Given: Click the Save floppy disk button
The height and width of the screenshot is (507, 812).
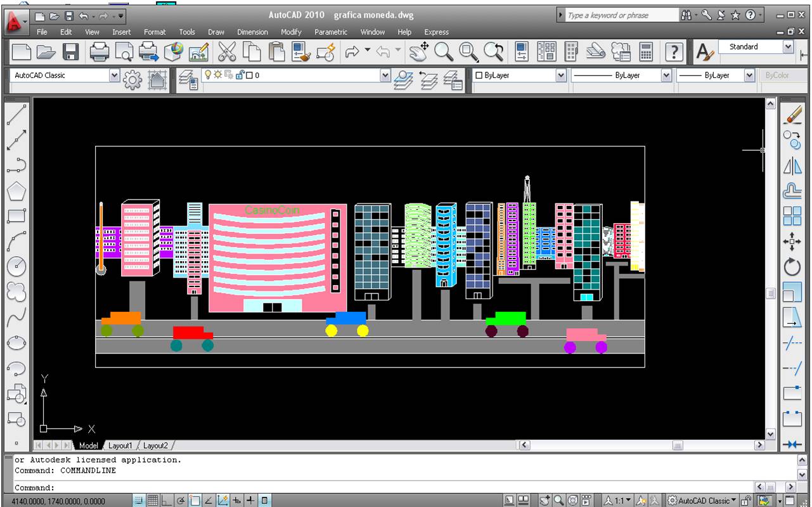Looking at the screenshot, I should coord(69,52).
